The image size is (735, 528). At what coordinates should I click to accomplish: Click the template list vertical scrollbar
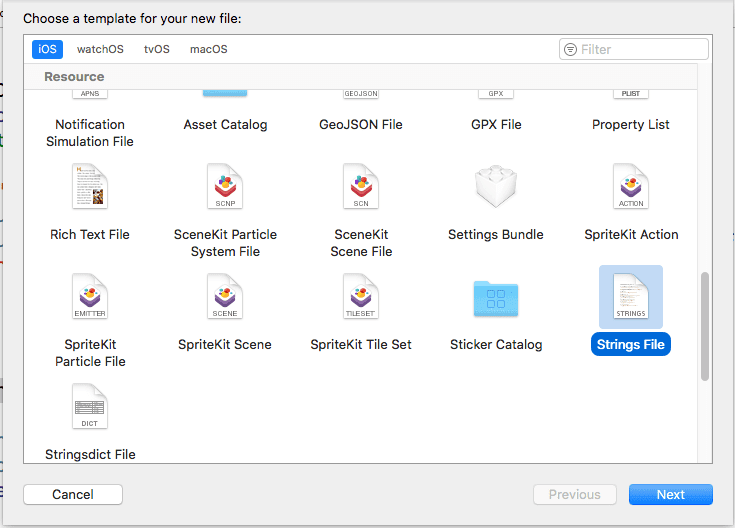coord(705,325)
